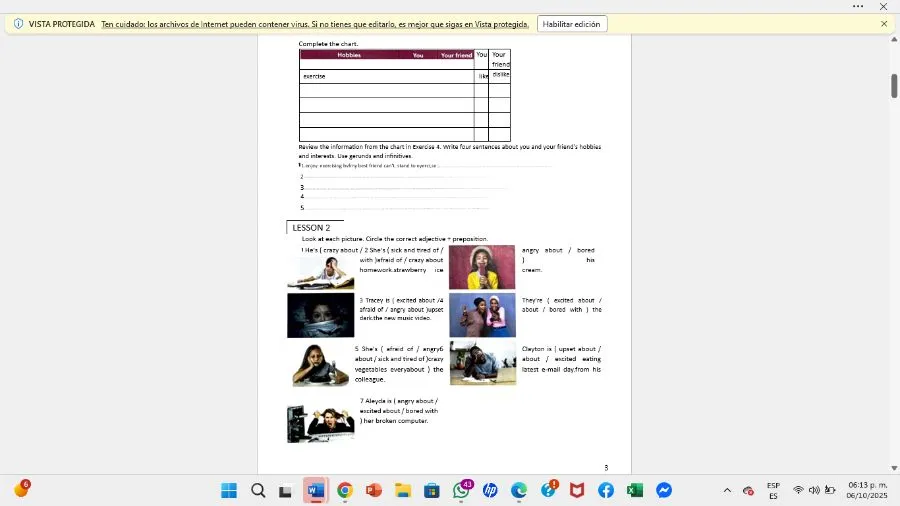Click the 'Complete the chart.' instruction
This screenshot has width=900, height=506.
click(328, 44)
